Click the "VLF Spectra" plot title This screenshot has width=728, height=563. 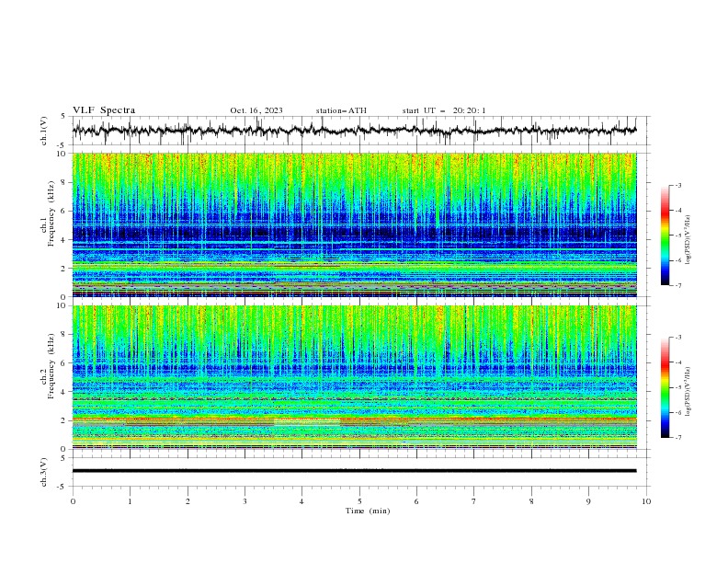click(x=104, y=110)
